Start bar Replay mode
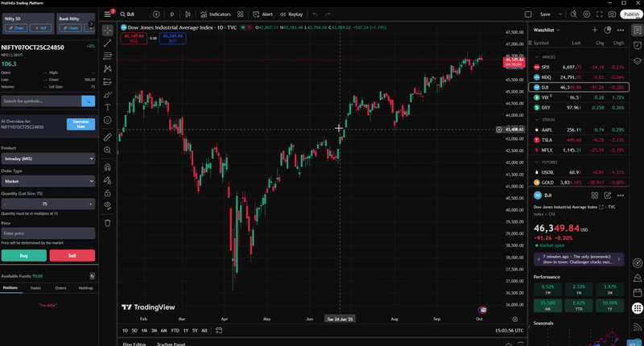644x346 pixels. pyautogui.click(x=291, y=14)
